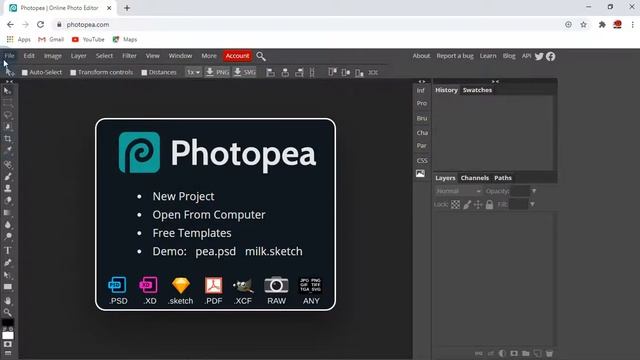The width and height of the screenshot is (640, 360).
Task: Open the Window menu
Action: coord(180,56)
